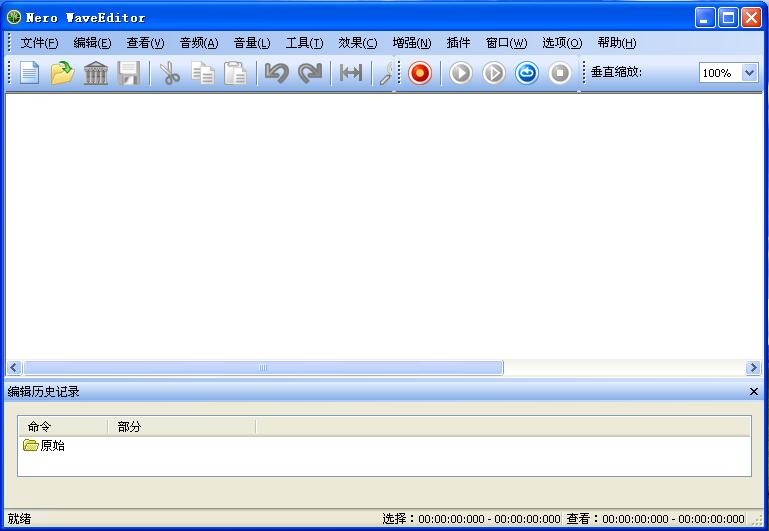Play all with first Play button
The image size is (769, 531).
[x=461, y=73]
